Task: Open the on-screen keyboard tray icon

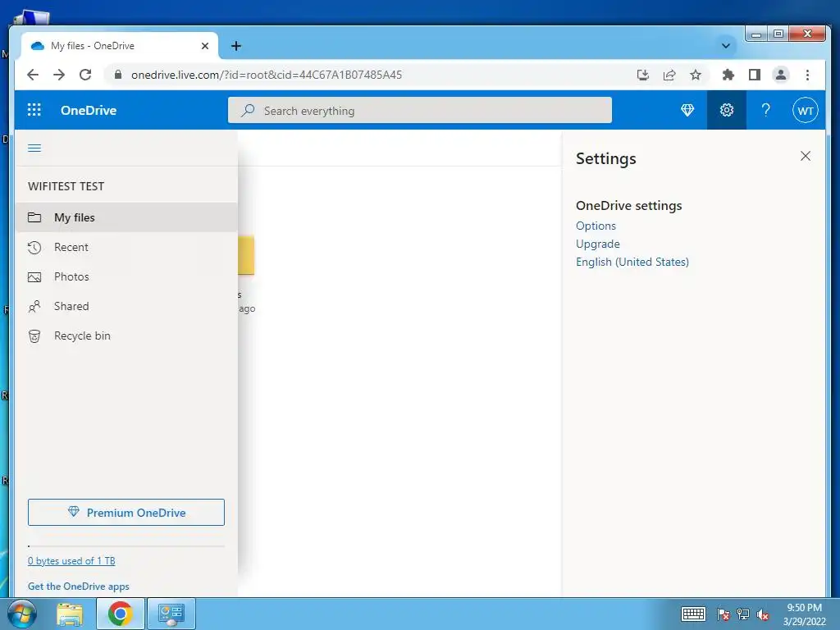Action: point(693,614)
